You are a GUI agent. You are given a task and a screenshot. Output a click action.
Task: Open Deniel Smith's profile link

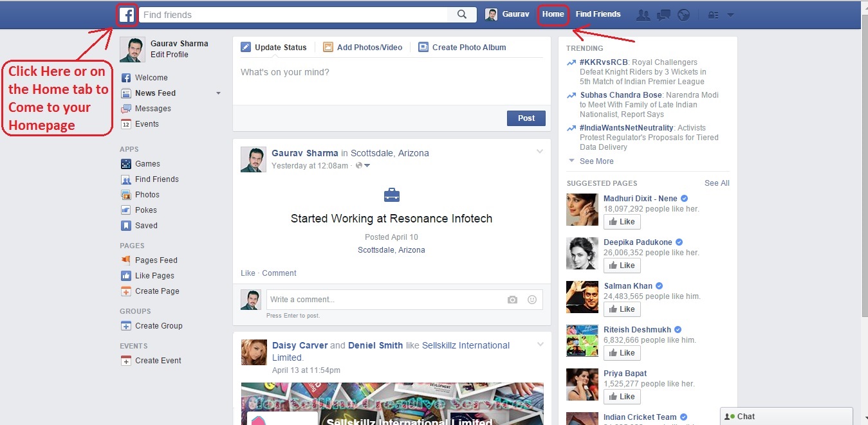tap(375, 345)
